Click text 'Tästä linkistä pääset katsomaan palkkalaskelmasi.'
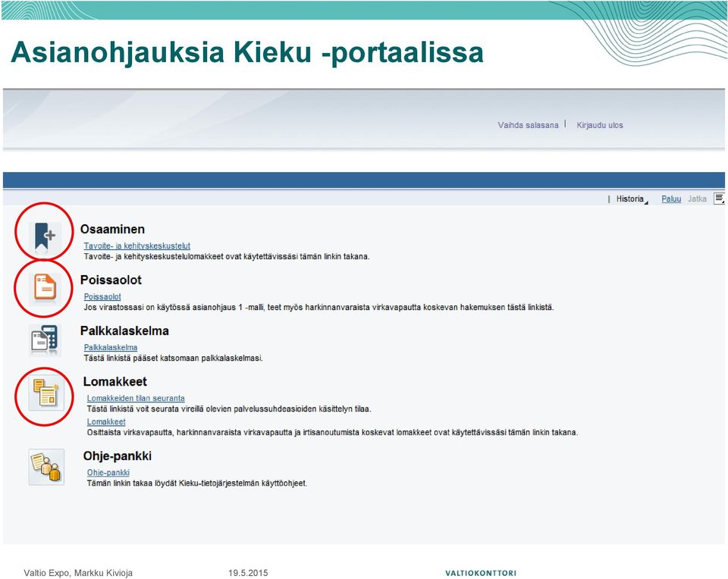 pos(173,358)
